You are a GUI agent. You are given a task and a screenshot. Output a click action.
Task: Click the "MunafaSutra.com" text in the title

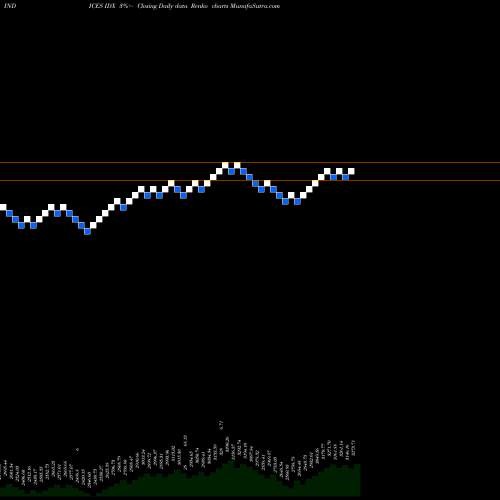click(255, 6)
